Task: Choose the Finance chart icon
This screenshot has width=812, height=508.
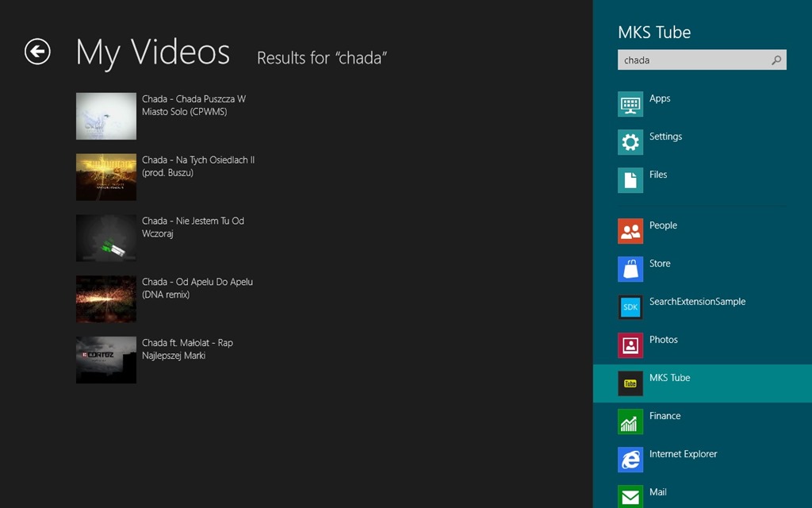Action: [x=630, y=421]
